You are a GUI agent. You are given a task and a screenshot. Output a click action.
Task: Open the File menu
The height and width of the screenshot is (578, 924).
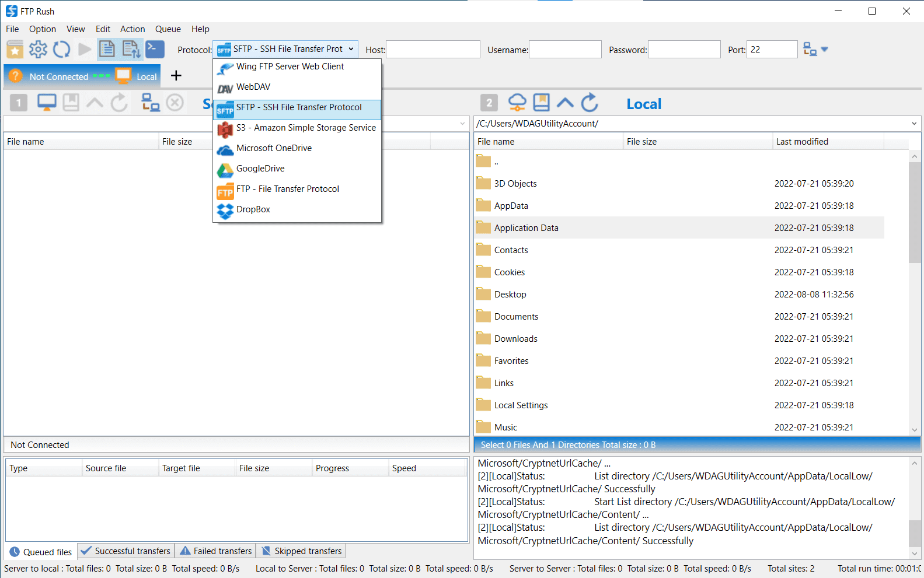[x=12, y=29]
